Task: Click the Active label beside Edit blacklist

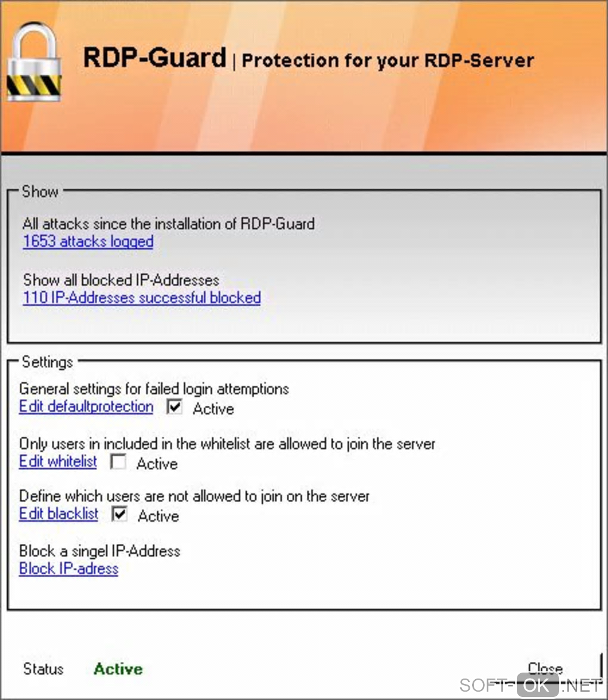Action: tap(158, 516)
